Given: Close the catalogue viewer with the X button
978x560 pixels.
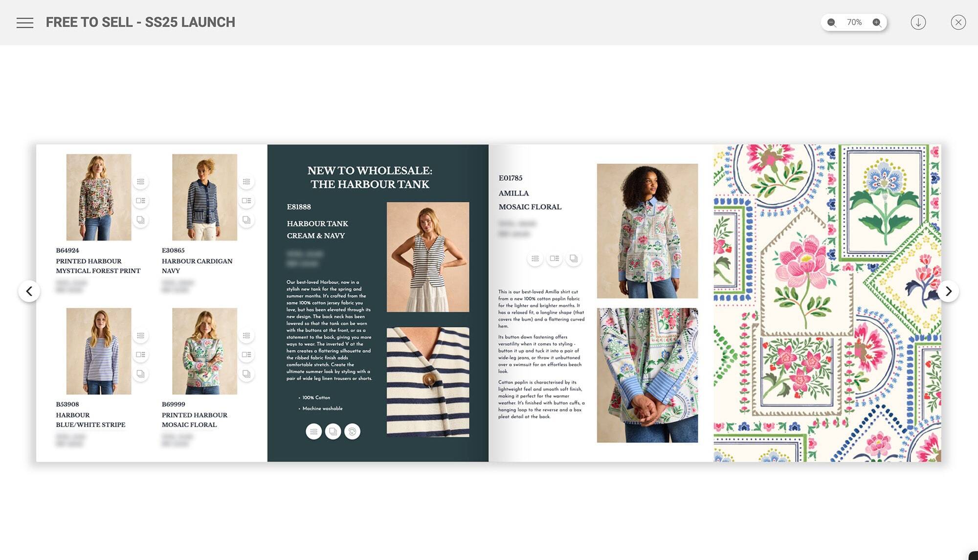Looking at the screenshot, I should click(x=958, y=22).
